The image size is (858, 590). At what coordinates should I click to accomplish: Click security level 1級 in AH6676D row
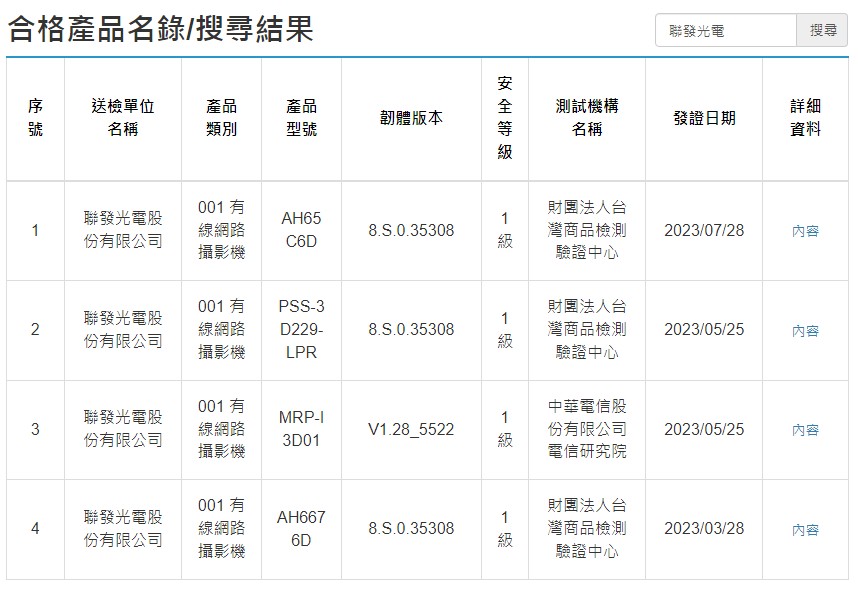[x=505, y=528]
